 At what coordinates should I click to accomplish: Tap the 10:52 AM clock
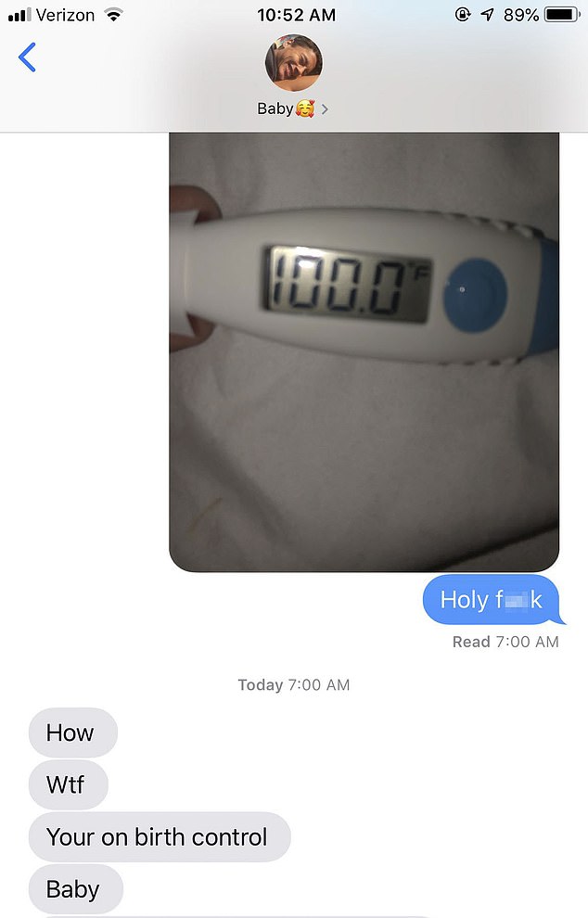297,15
